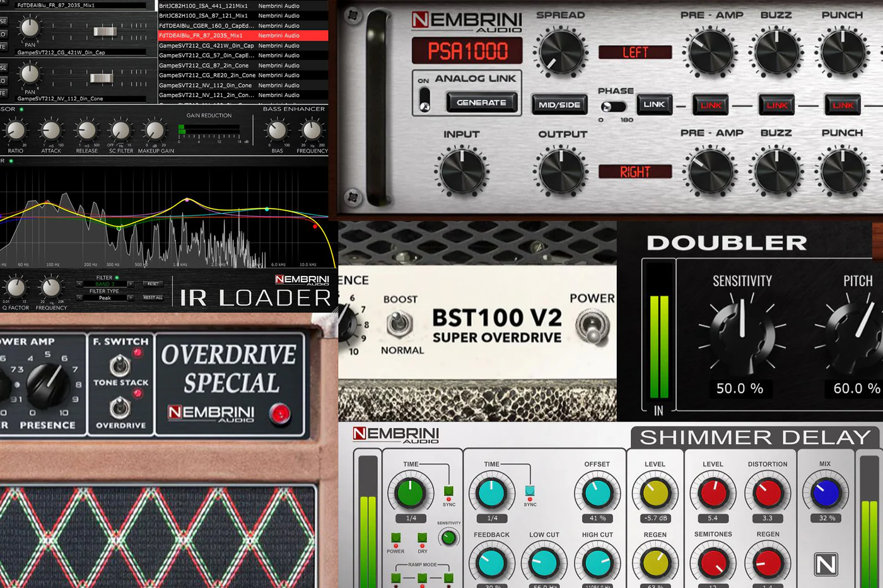Click the red LINK button under the Punch knob
Viewport: 883px width, 588px height.
click(x=842, y=105)
